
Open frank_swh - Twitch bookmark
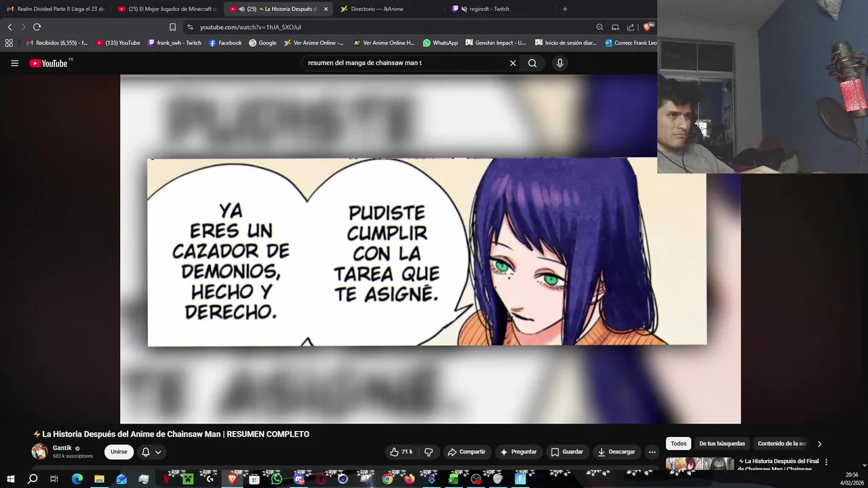[x=174, y=43]
